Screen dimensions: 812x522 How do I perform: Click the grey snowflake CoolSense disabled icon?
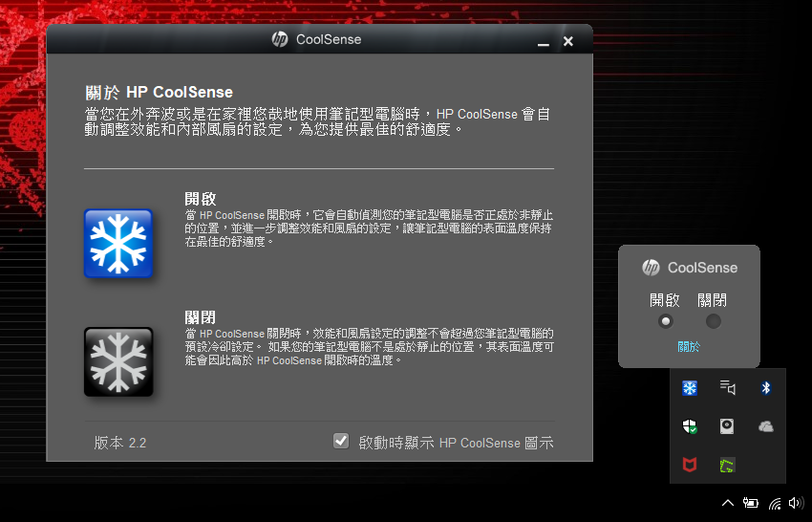coord(118,361)
